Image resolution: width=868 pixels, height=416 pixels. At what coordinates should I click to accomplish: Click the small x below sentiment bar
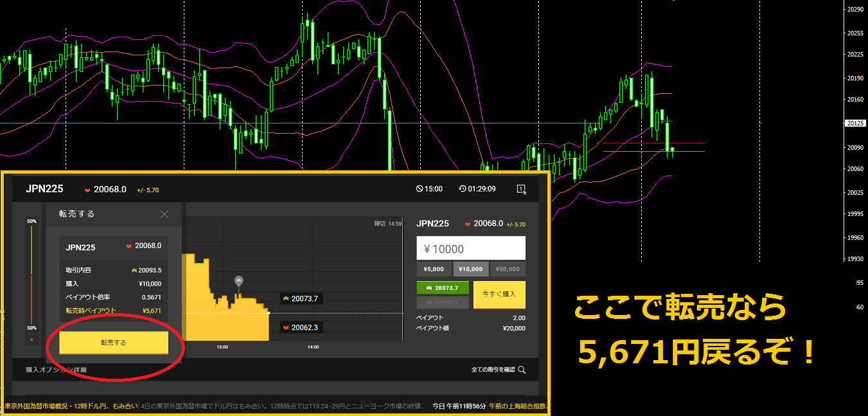click(31, 339)
